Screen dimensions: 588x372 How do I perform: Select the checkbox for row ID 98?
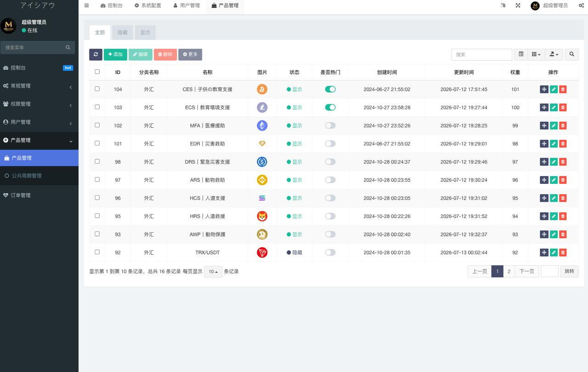point(97,161)
